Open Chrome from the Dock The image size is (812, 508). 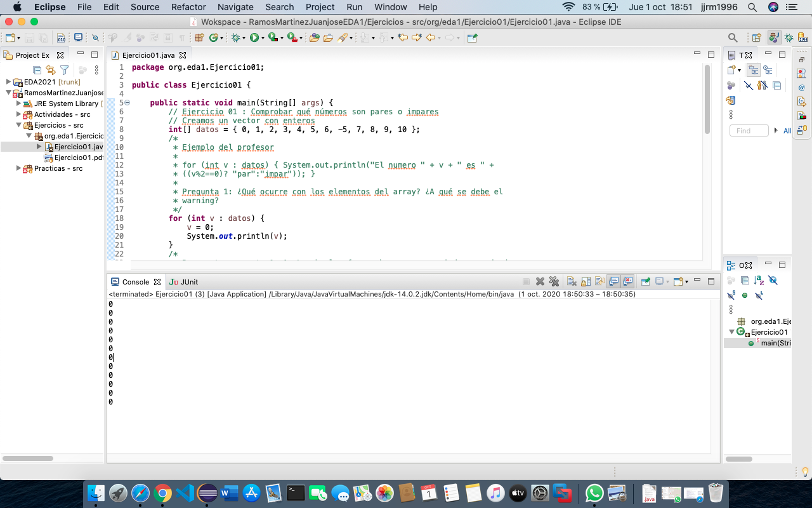coord(162,493)
